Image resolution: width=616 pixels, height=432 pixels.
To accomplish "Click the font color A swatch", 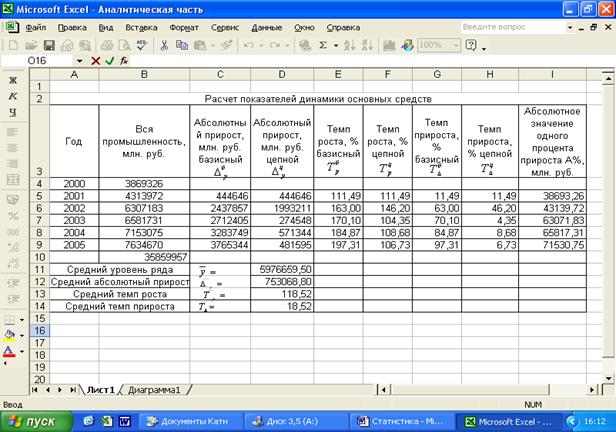I will point(10,351).
